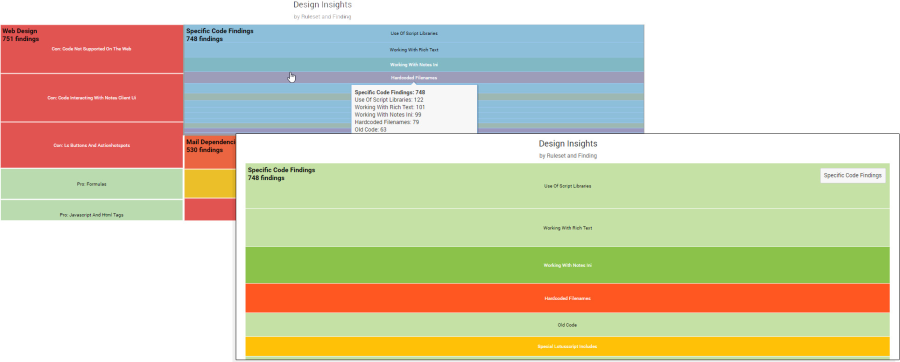Click the Web Design 751 findings header
Screen dimensions: 900x362
pos(21,35)
